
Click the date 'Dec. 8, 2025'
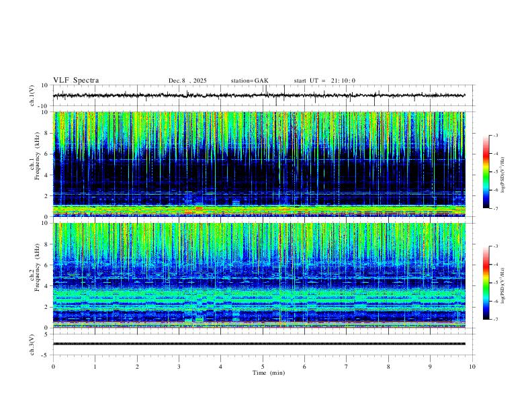[x=187, y=81]
